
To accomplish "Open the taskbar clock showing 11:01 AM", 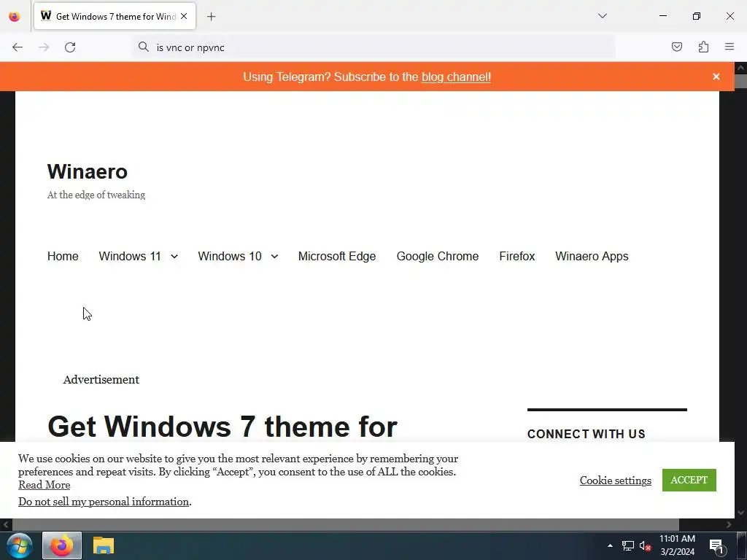I will (677, 545).
